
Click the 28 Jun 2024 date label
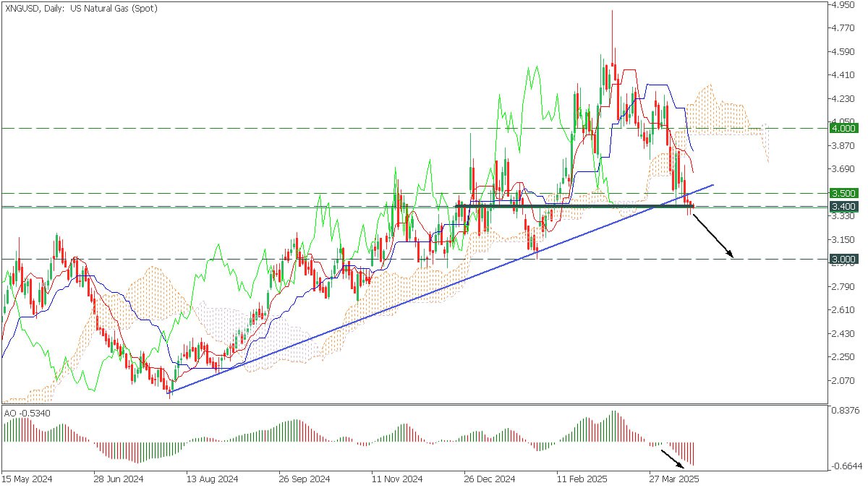[119, 479]
